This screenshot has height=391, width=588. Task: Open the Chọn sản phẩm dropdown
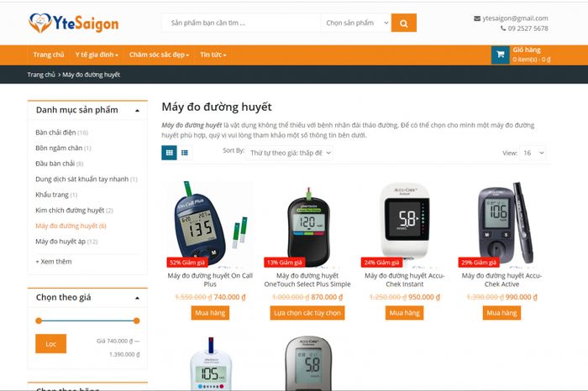[357, 23]
